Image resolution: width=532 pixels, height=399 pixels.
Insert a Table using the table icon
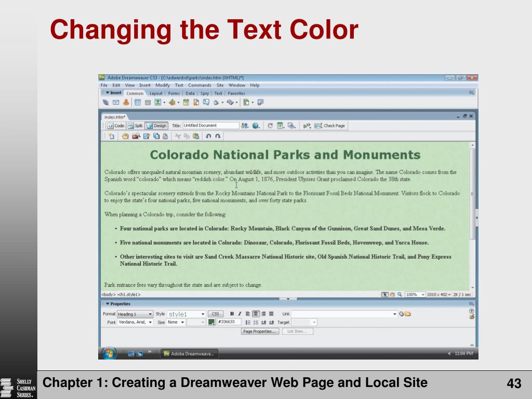tap(137, 102)
